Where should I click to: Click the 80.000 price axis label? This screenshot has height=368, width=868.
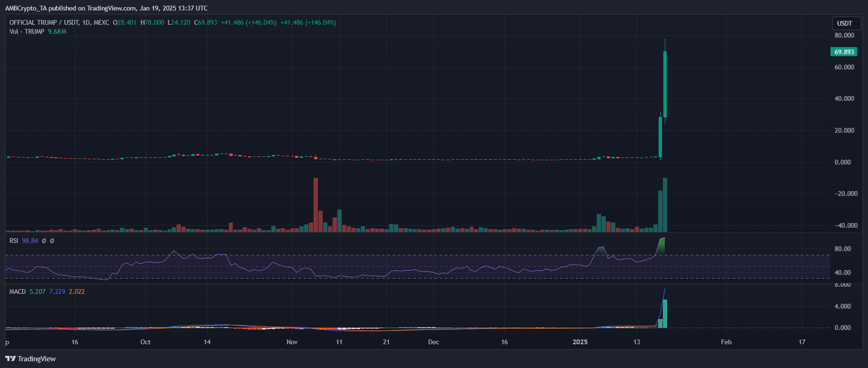pyautogui.click(x=844, y=35)
